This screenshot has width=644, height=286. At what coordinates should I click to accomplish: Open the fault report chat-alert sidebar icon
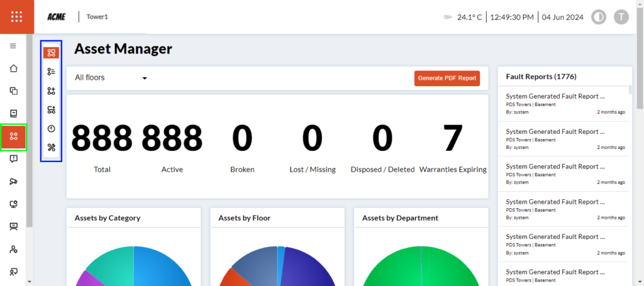[13, 159]
